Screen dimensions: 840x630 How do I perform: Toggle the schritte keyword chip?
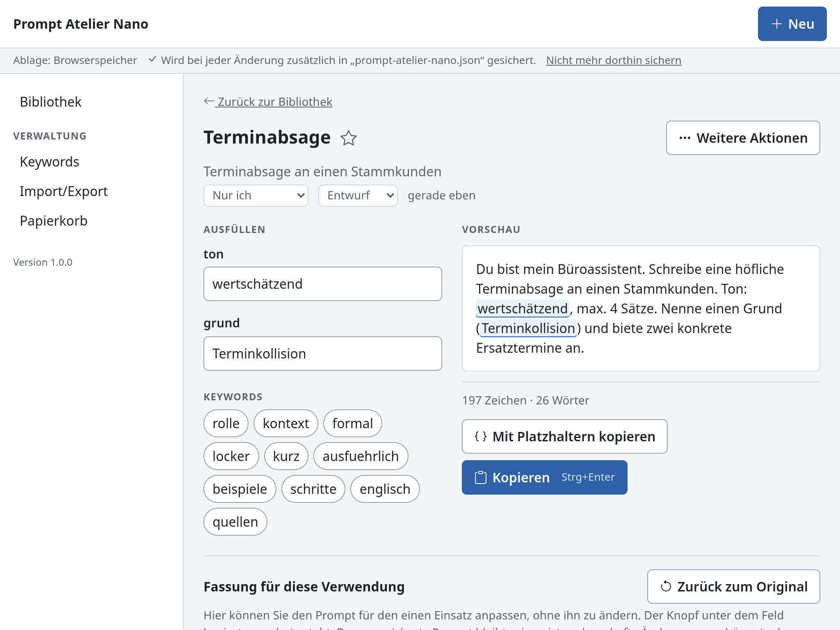point(313,489)
